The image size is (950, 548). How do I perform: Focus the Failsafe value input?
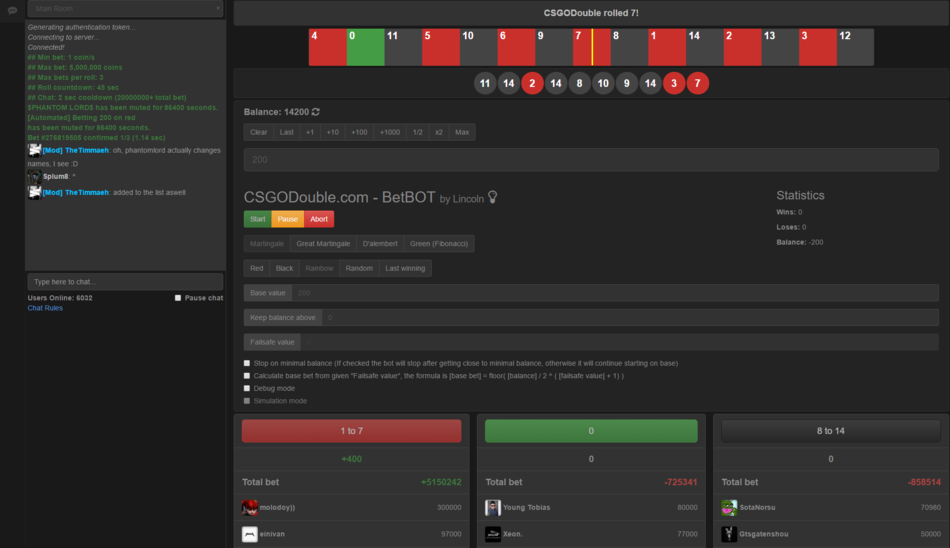pyautogui.click(x=620, y=342)
